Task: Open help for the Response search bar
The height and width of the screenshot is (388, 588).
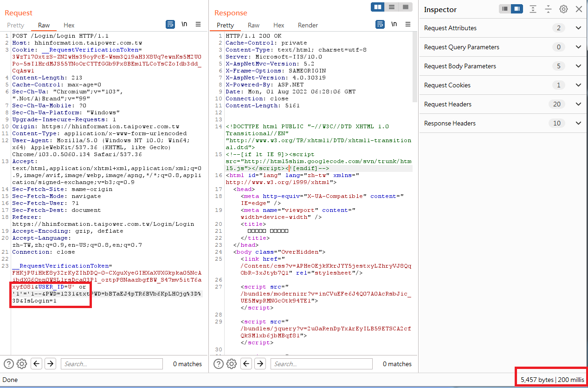Action: coord(219,364)
